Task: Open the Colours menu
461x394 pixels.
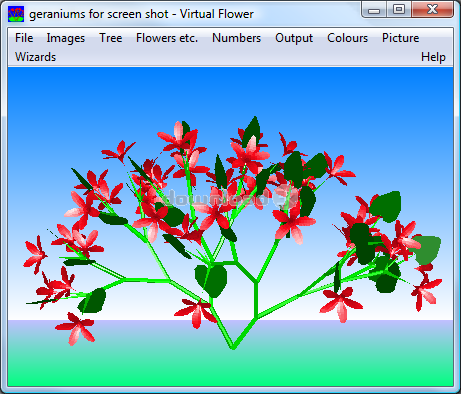Action: (x=347, y=38)
